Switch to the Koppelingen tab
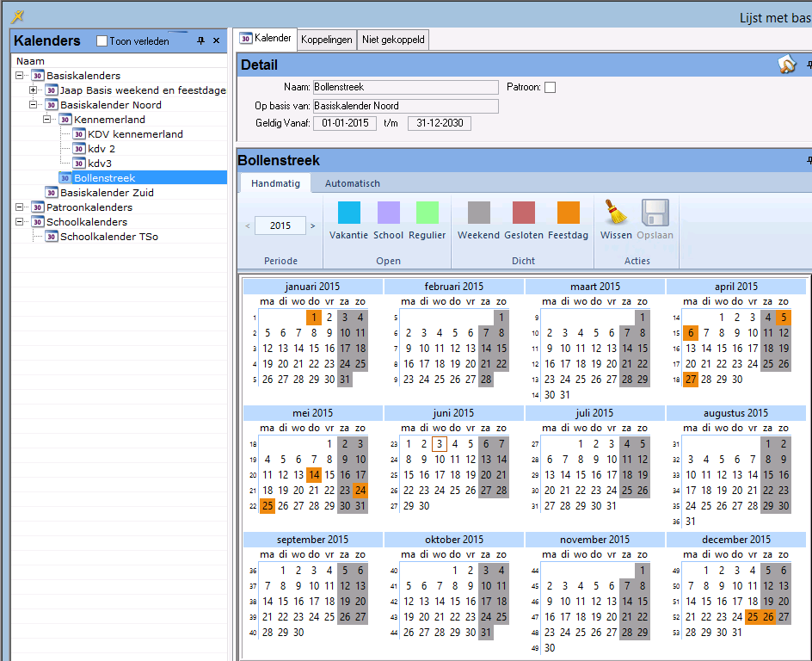Viewport: 812px width, 661px height. (x=327, y=40)
